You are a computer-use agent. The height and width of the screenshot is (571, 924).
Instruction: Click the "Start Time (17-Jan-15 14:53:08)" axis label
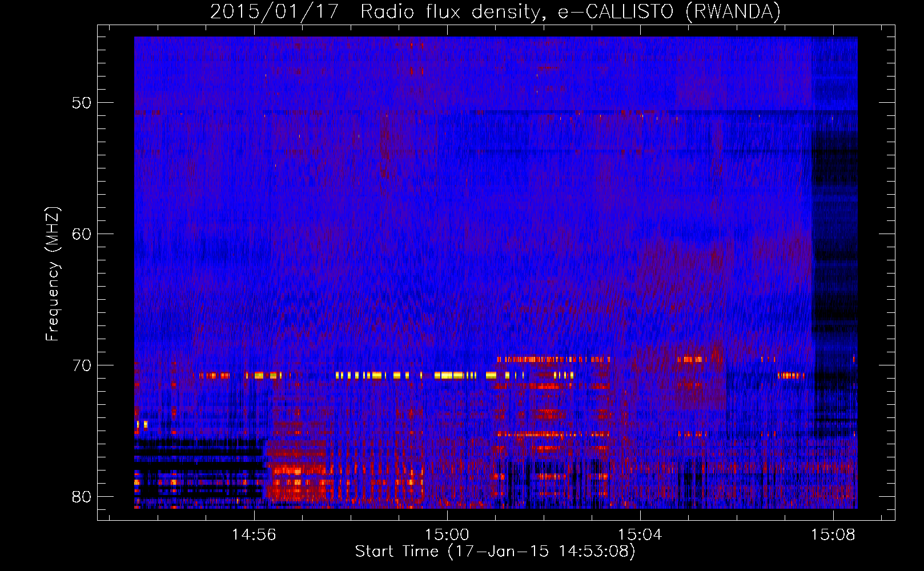click(495, 552)
